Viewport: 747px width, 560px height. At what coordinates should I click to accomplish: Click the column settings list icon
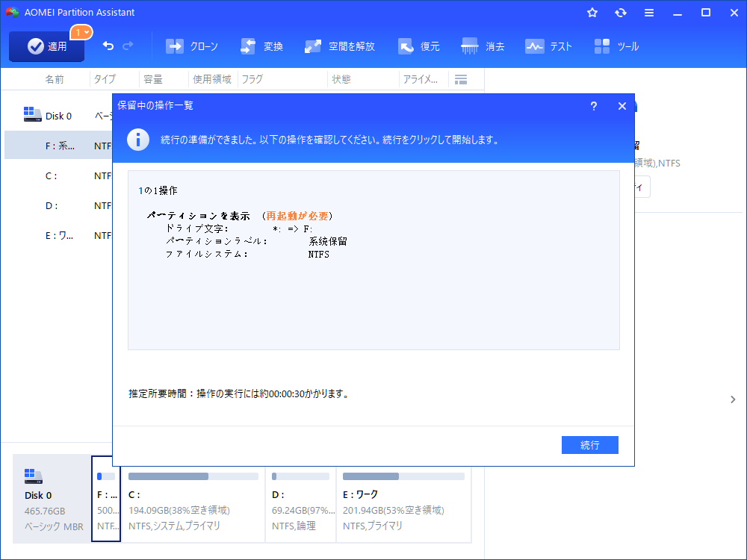461,80
